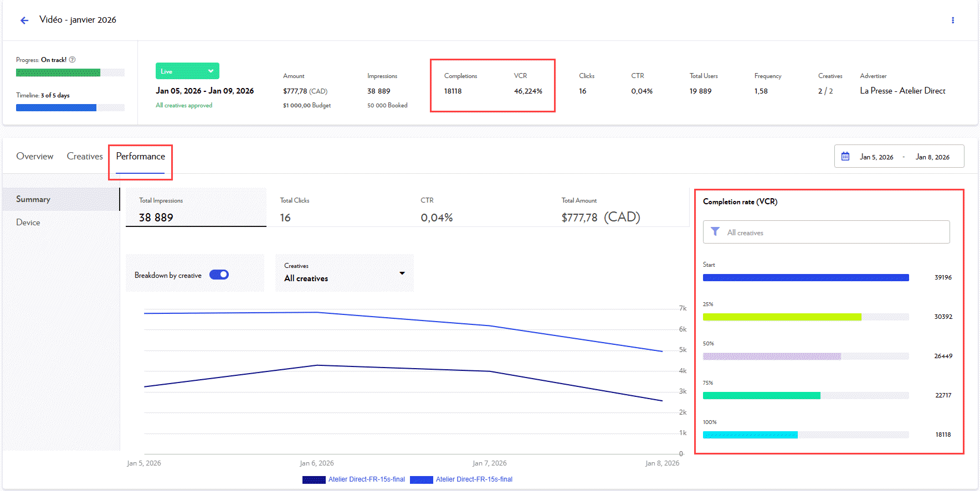Open the three-dot options menu

click(x=952, y=20)
